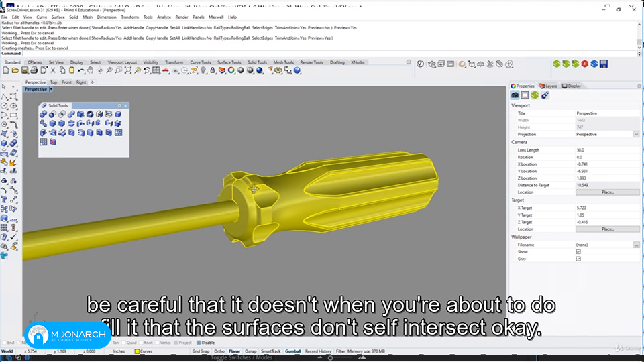Toggle the Project osnap checkbox

[176, 343]
